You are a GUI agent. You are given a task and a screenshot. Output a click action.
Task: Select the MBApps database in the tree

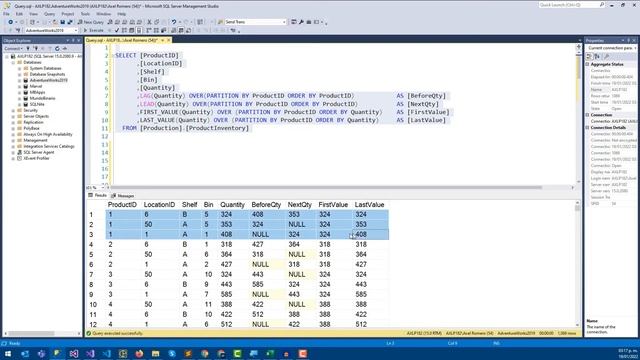(37, 92)
